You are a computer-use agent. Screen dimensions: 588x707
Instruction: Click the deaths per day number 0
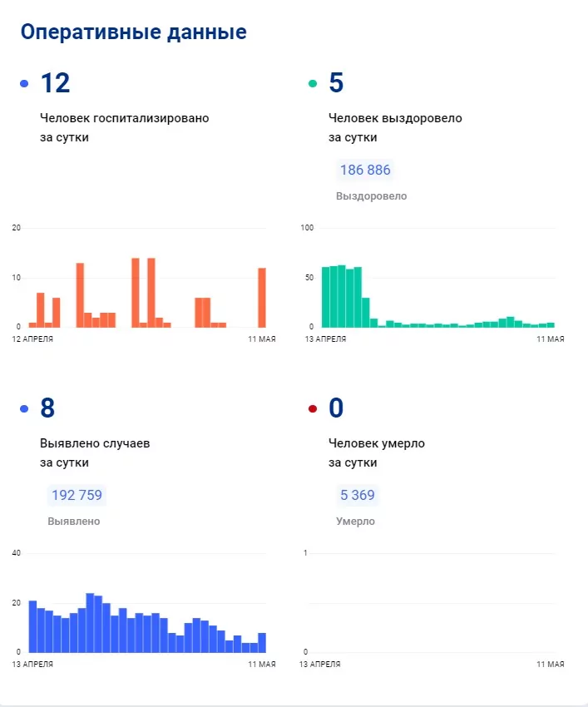pos(336,408)
